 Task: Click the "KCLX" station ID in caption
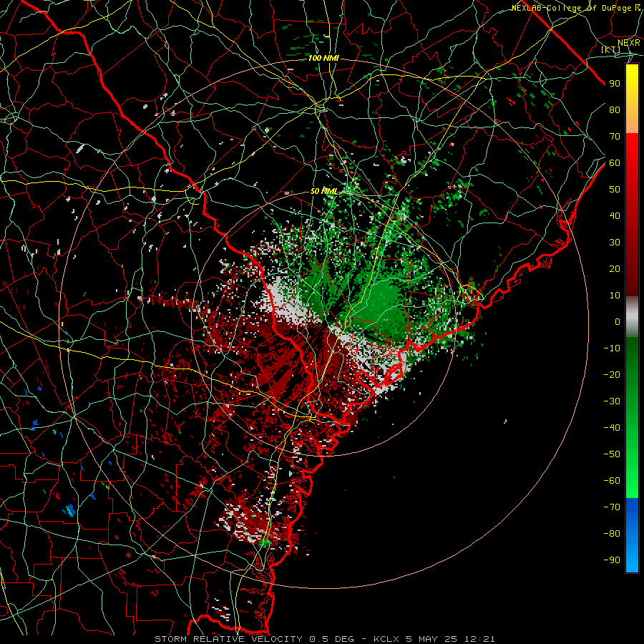coord(388,639)
